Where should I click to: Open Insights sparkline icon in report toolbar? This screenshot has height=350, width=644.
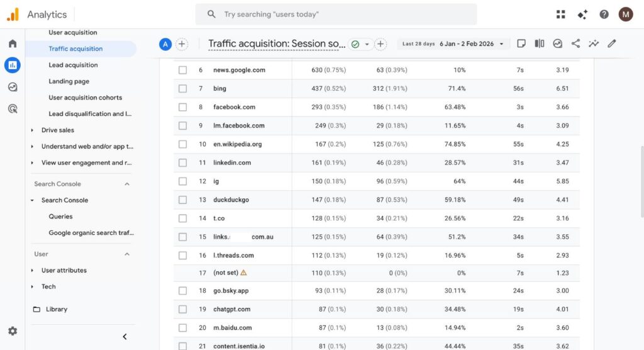coord(594,44)
